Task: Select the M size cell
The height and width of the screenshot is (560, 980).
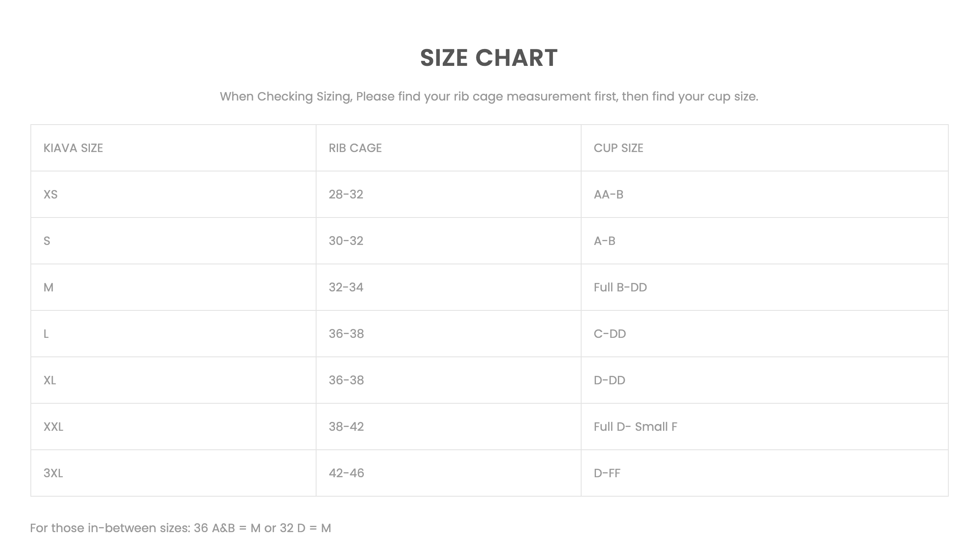Action: click(49, 288)
